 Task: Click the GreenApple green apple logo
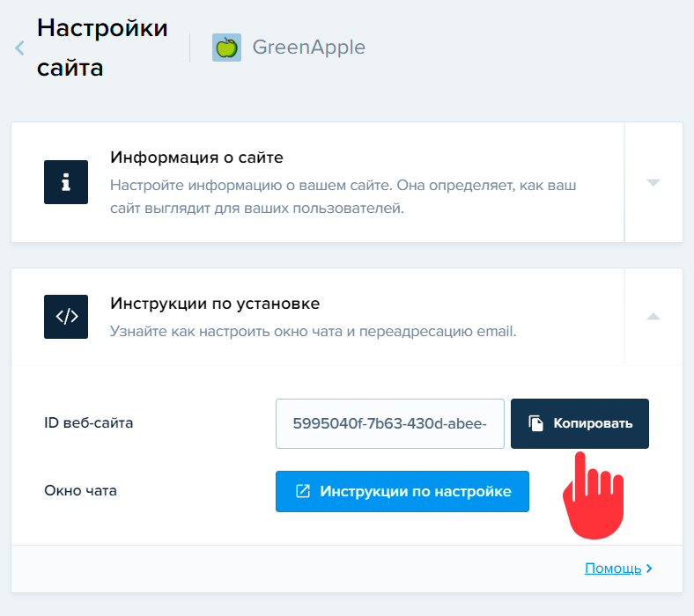click(226, 48)
